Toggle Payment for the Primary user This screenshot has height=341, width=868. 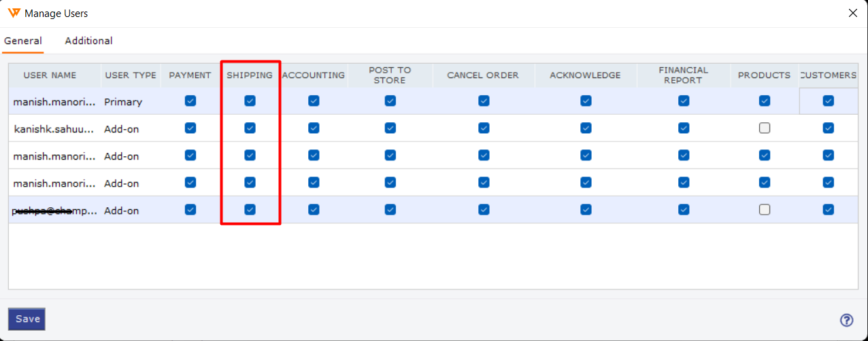coord(190,101)
